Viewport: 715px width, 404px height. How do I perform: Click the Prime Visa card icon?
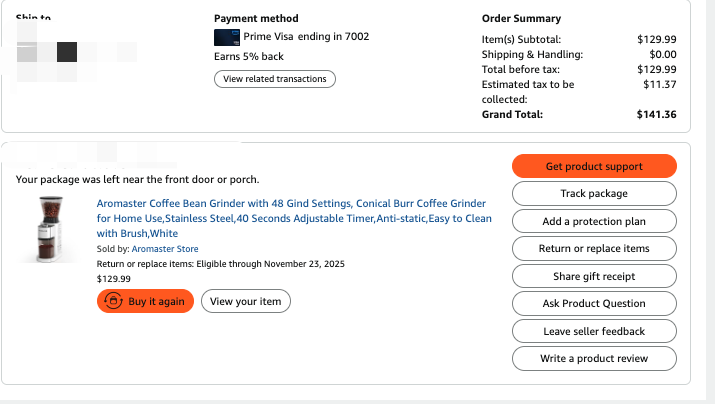click(x=227, y=37)
